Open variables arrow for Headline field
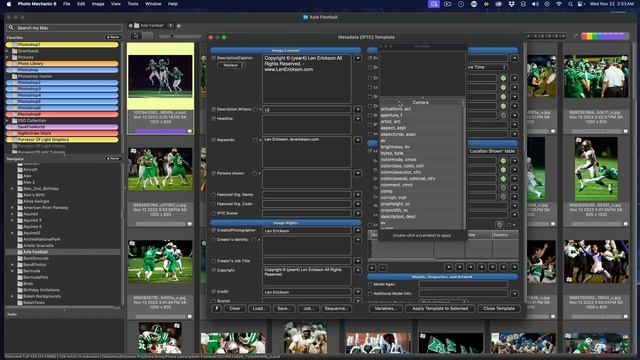The image size is (640, 360). pyautogui.click(x=358, y=119)
